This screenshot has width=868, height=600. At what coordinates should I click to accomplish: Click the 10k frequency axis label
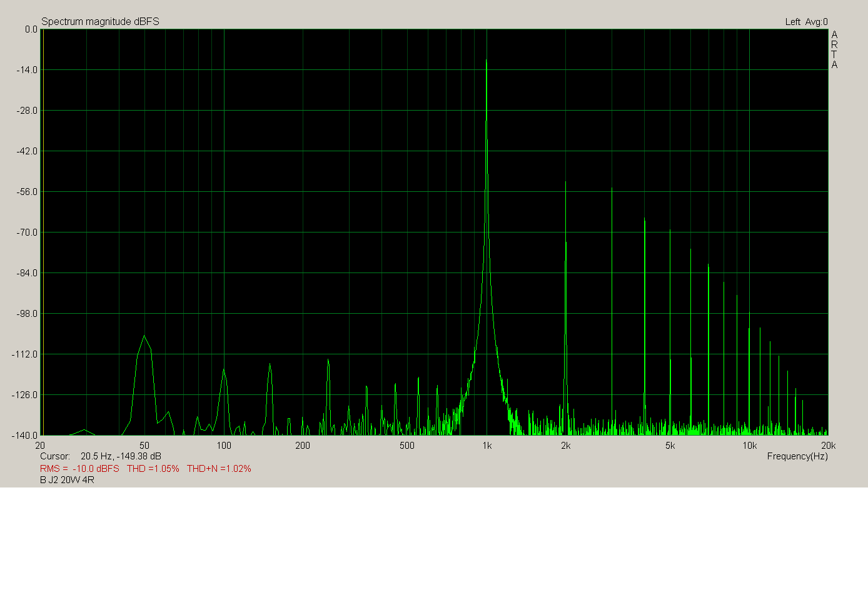749,446
